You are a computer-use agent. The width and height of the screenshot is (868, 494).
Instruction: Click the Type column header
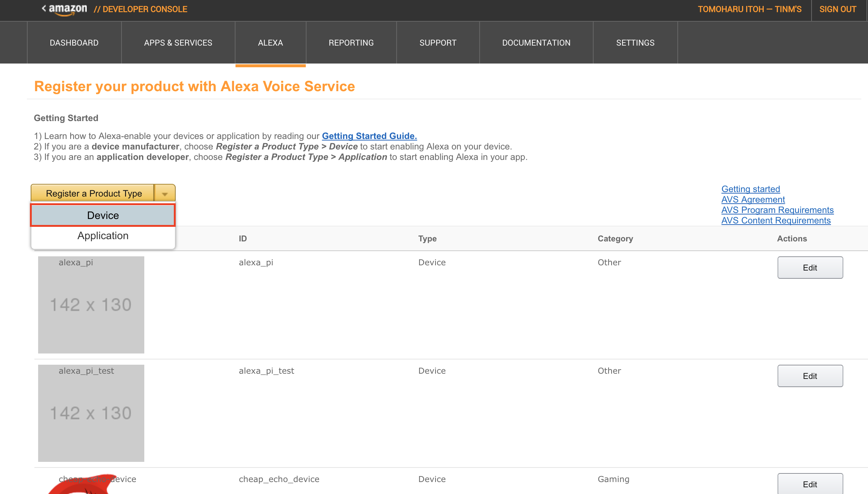pos(427,238)
